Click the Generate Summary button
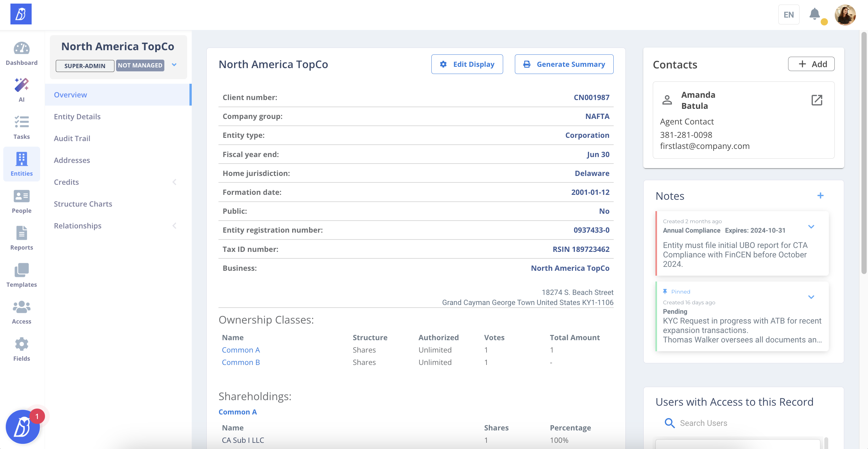The width and height of the screenshot is (868, 449). 564,64
